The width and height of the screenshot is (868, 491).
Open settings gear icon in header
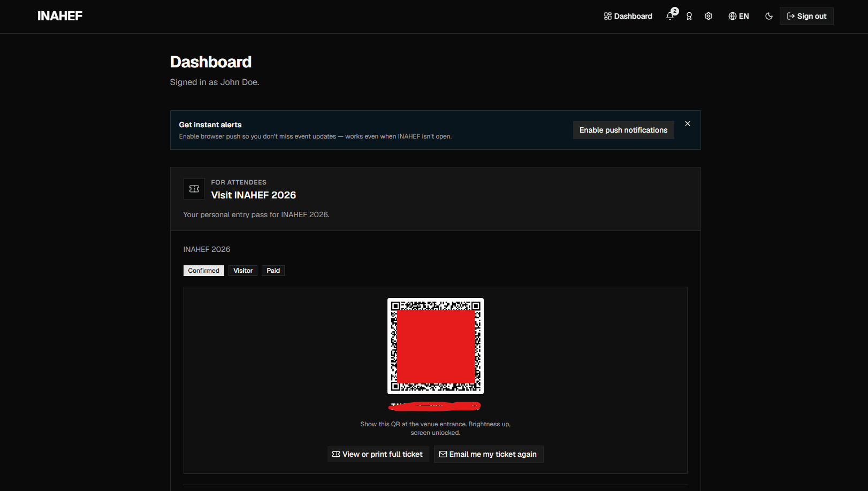[x=709, y=16]
